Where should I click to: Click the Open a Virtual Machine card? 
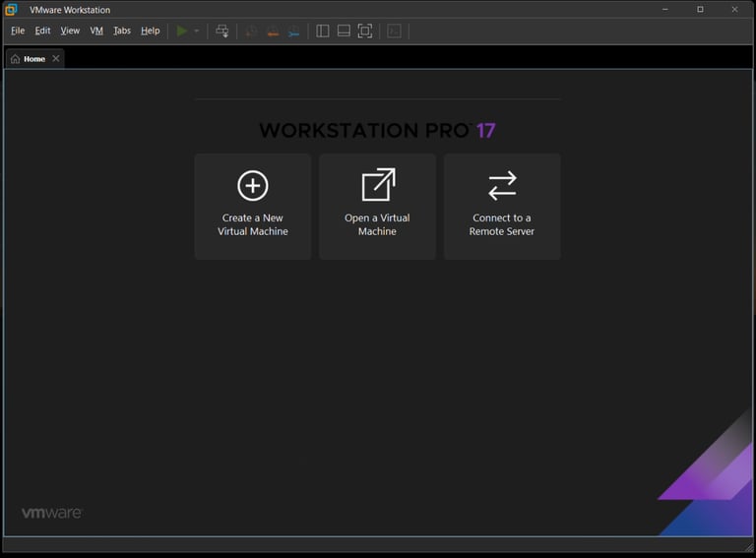click(378, 207)
